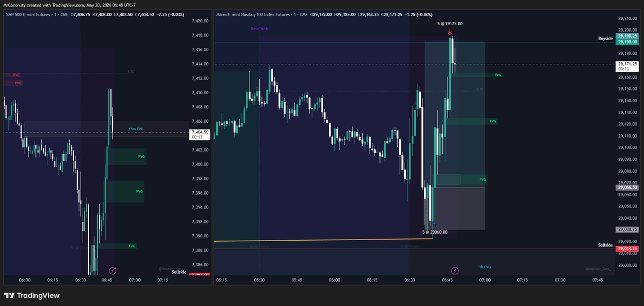This screenshot has height=306, width=644.
Task: Click the TradingView logo at bottom left
Action: click(32, 295)
